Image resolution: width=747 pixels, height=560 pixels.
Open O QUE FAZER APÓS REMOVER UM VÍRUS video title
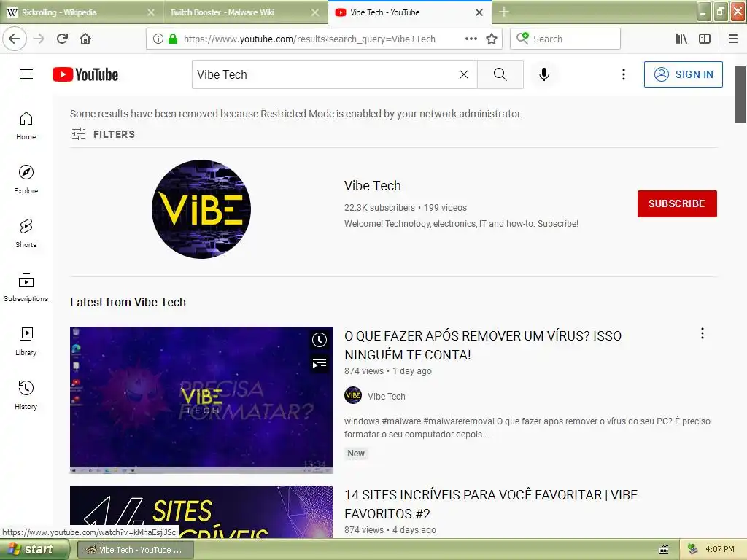click(483, 345)
